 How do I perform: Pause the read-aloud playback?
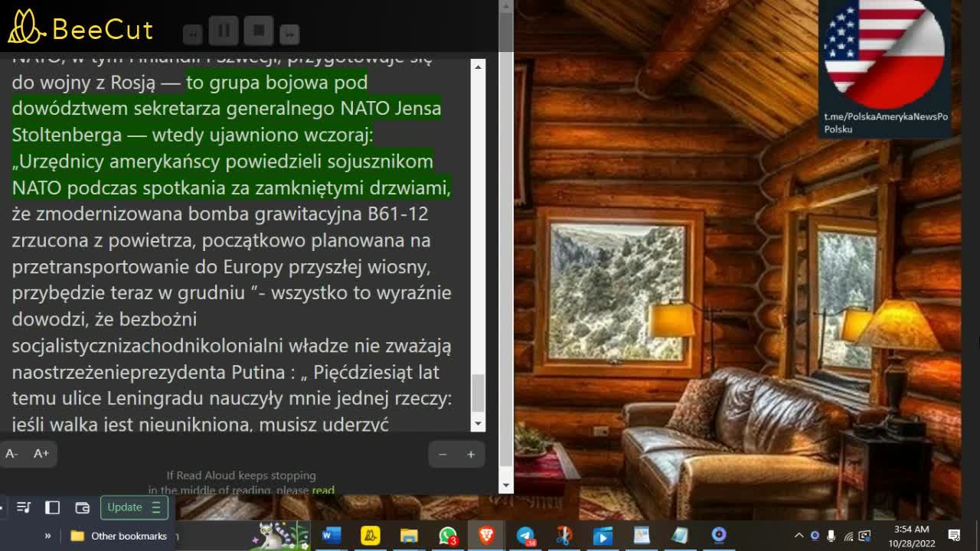224,31
